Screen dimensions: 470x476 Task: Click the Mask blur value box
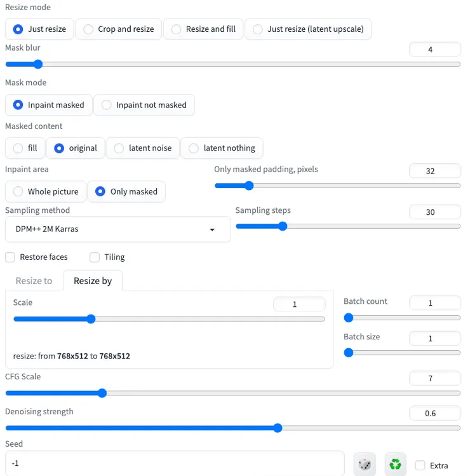tap(434, 50)
